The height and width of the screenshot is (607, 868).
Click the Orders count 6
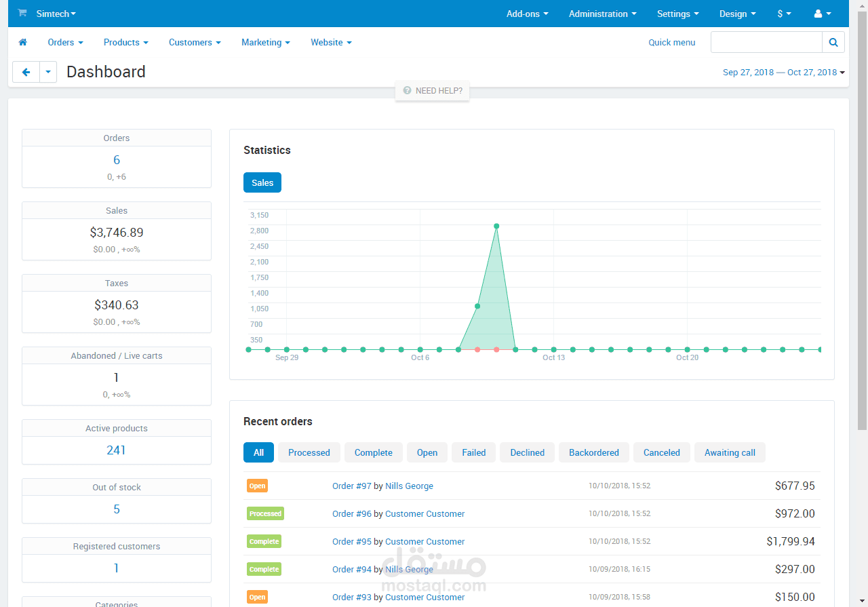[117, 160]
